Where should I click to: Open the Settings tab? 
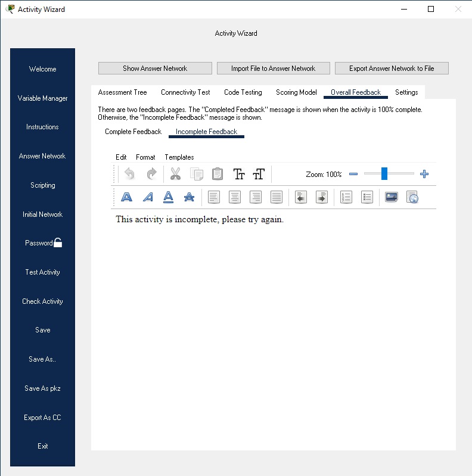point(406,92)
